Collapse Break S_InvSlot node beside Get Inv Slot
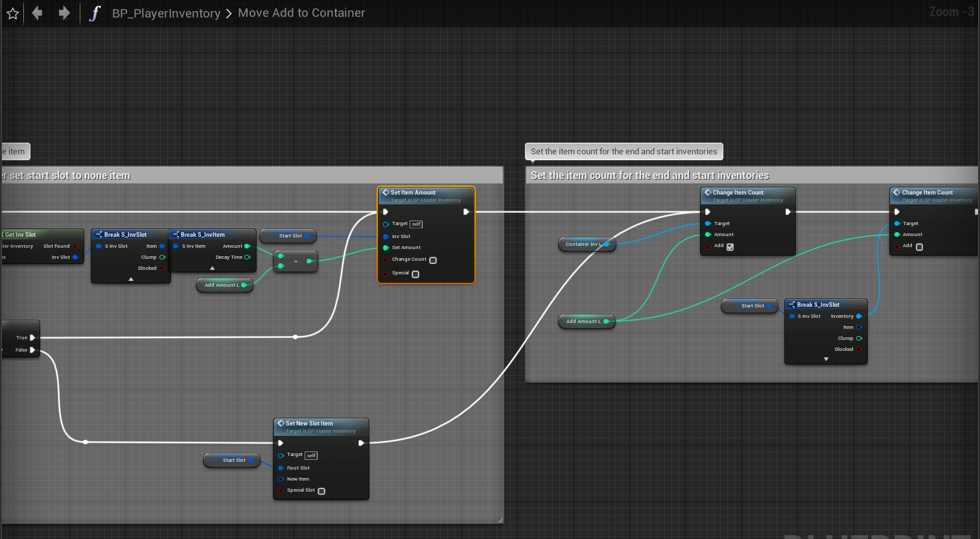The width and height of the screenshot is (980, 539). tap(131, 279)
